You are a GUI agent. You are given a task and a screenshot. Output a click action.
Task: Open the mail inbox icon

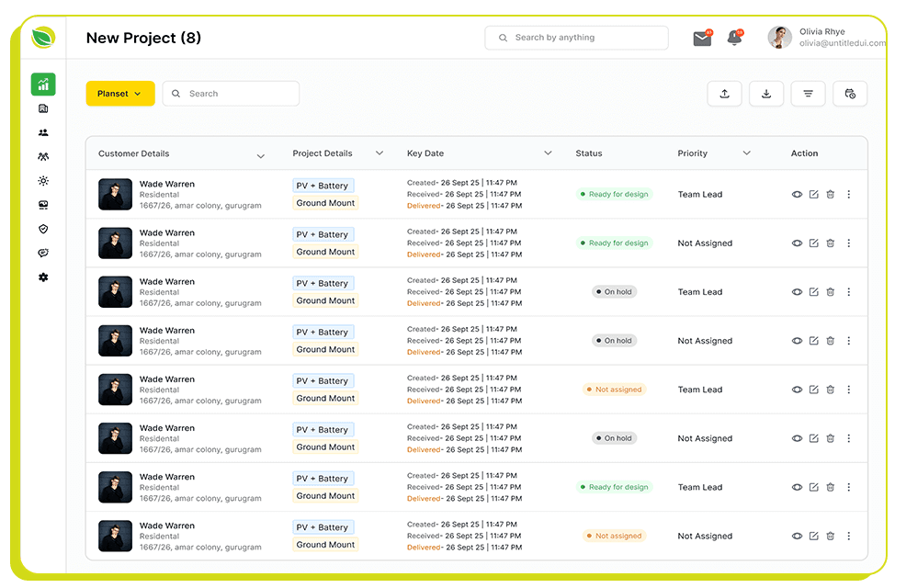(x=702, y=38)
